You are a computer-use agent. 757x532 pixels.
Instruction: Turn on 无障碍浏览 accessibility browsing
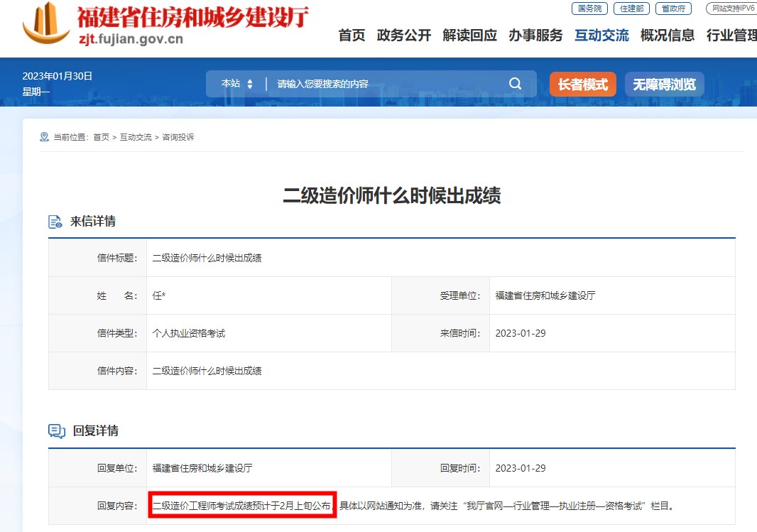(x=664, y=85)
